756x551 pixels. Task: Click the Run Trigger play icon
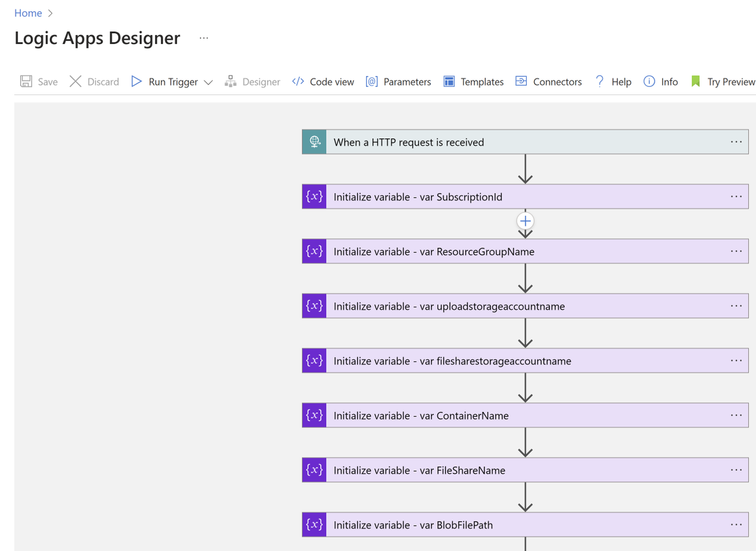point(136,81)
